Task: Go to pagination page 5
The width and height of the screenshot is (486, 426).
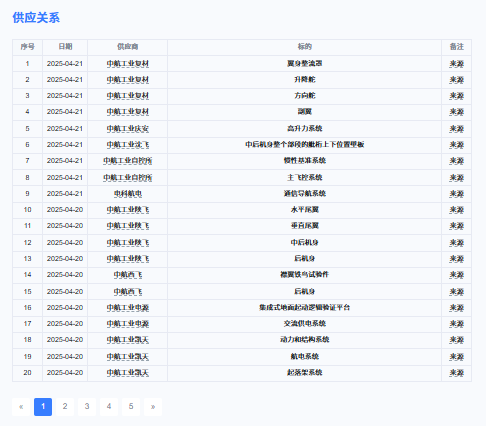Action: 131,407
